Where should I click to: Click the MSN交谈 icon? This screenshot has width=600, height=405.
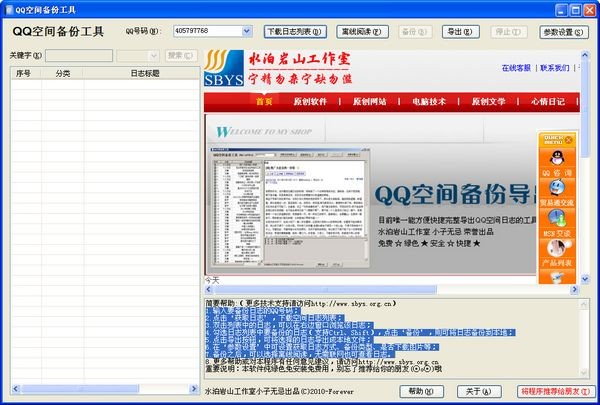click(x=555, y=217)
